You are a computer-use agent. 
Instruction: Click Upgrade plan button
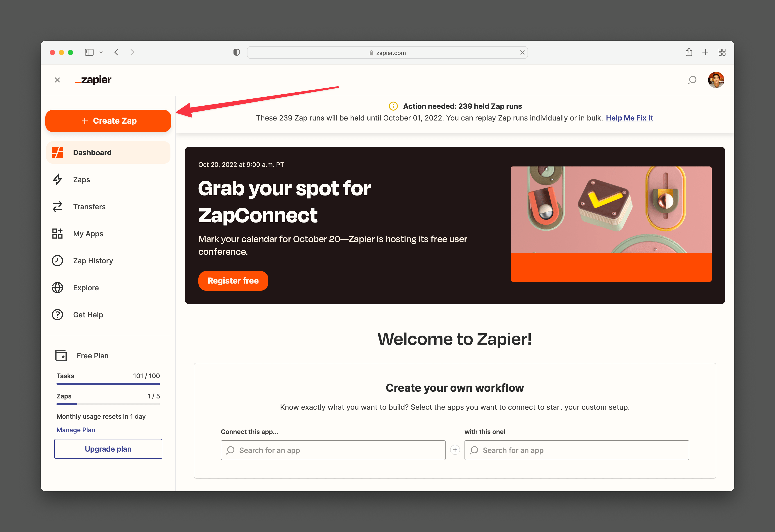(108, 448)
